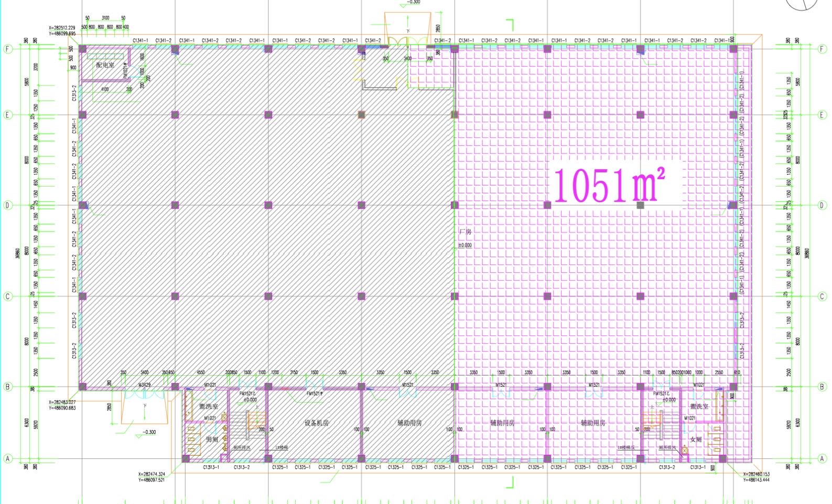Click the FM1521甲 fire door tag
This screenshot has height=504, width=832.
[x=315, y=393]
